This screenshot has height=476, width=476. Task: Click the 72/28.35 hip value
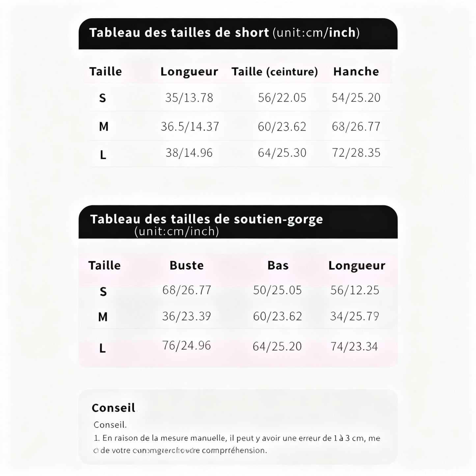pyautogui.click(x=356, y=153)
